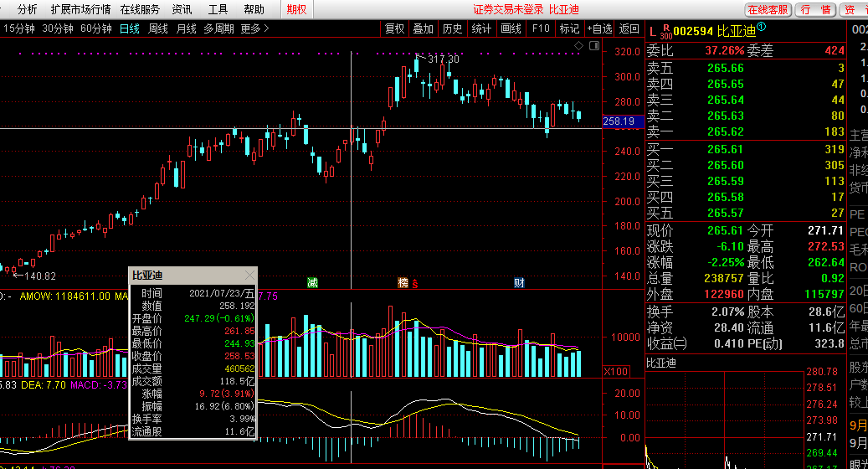Viewport: 868px width, 469px height.
Task: Select the 周线 weekly period
Action: tap(157, 28)
